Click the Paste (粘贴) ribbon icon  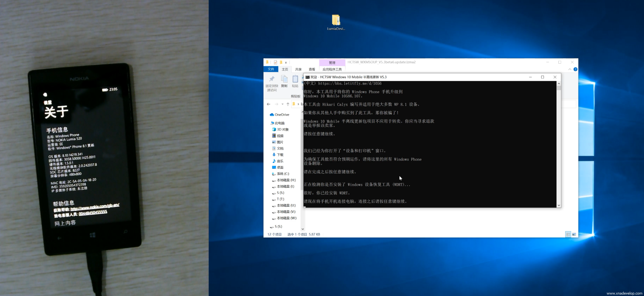[295, 79]
